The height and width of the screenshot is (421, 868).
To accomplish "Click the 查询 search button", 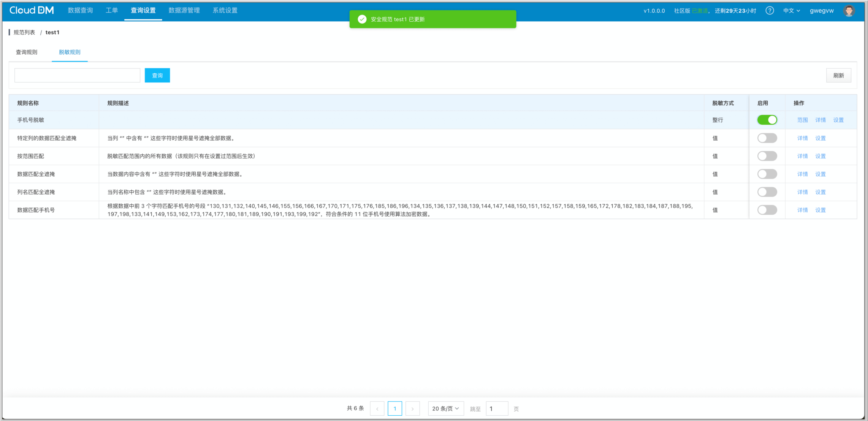I will pyautogui.click(x=157, y=76).
